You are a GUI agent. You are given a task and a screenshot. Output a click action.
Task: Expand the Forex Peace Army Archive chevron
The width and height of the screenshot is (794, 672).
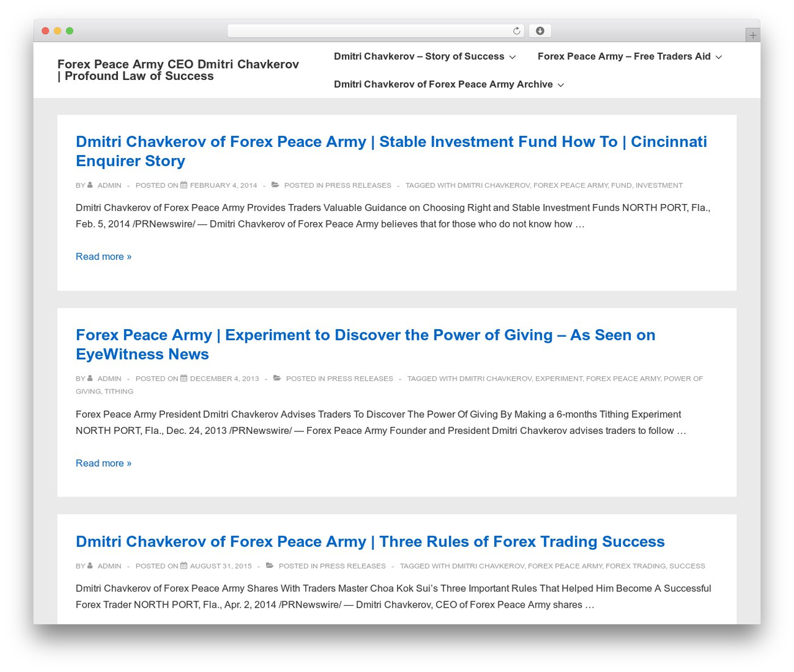click(x=561, y=85)
